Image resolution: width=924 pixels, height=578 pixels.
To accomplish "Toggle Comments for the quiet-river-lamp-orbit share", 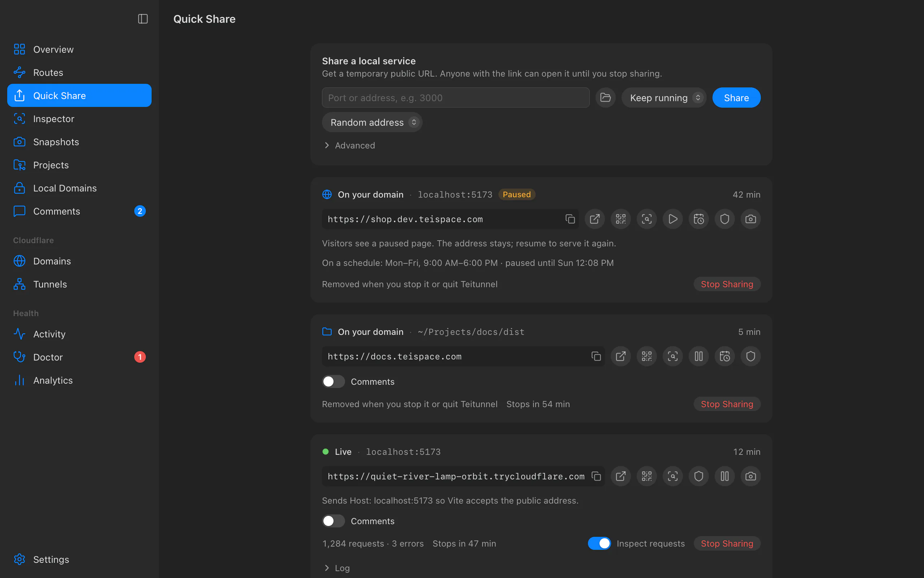I will 333,521.
